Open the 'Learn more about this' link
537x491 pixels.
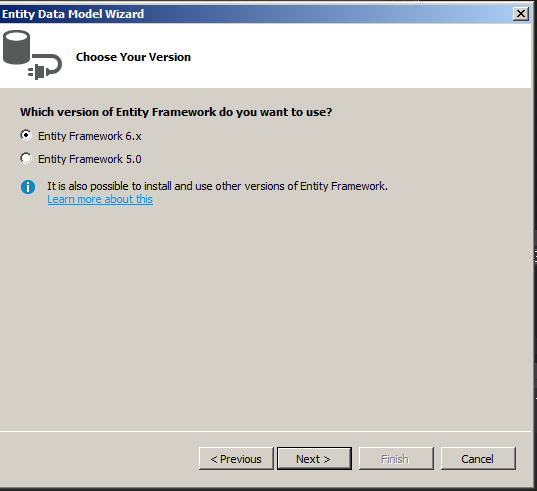100,199
